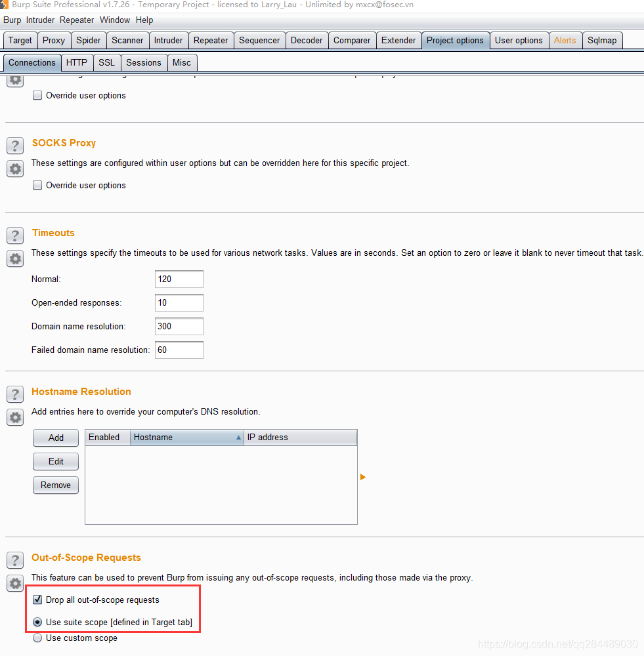The height and width of the screenshot is (656, 644).
Task: Open help for Out-of-Scope Requests section
Action: click(15, 560)
